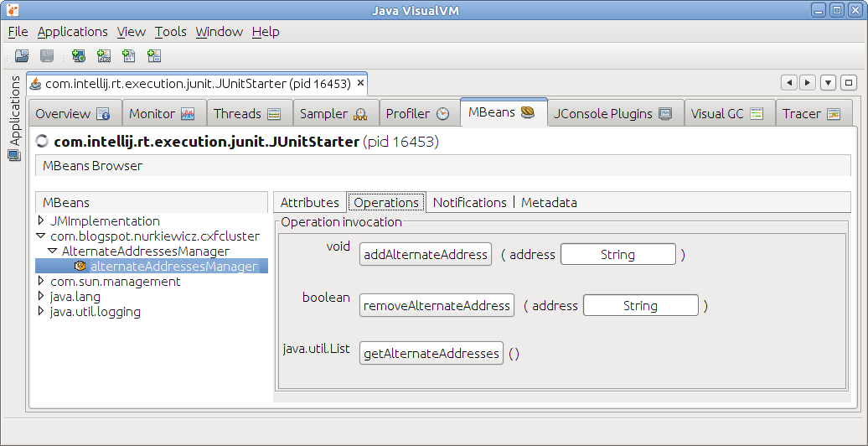This screenshot has height=446, width=868.
Task: Click the Overview tab info icon
Action: [104, 114]
